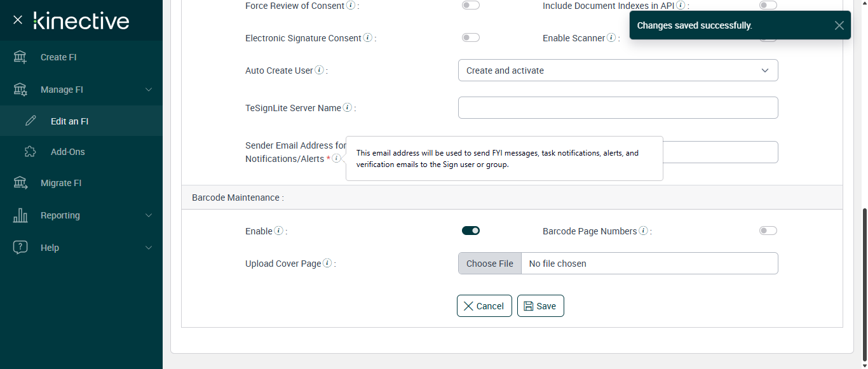The image size is (868, 369).
Task: Dismiss the Changes saved successfully notification
Action: click(839, 25)
